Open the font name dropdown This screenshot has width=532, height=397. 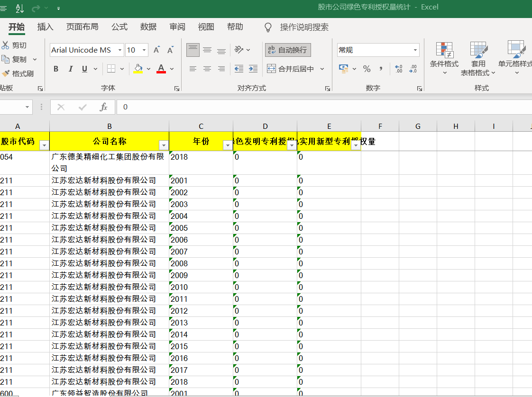(119, 50)
